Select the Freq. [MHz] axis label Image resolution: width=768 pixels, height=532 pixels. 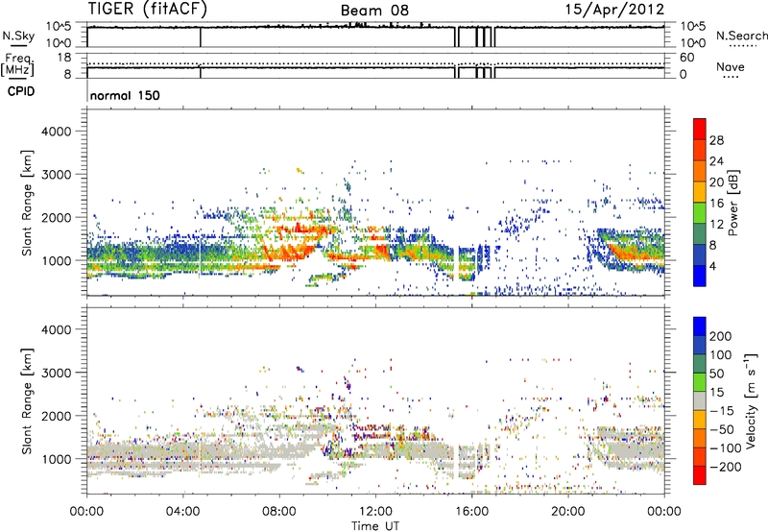pos(18,64)
